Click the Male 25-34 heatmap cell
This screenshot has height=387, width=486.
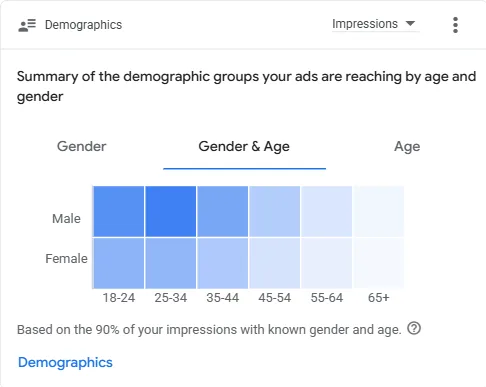pos(171,211)
